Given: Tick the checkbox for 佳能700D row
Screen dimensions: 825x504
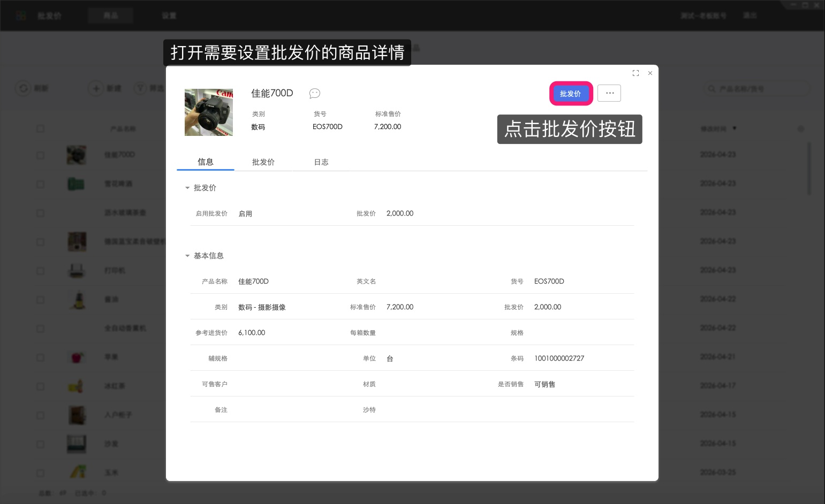Looking at the screenshot, I should pos(40,155).
